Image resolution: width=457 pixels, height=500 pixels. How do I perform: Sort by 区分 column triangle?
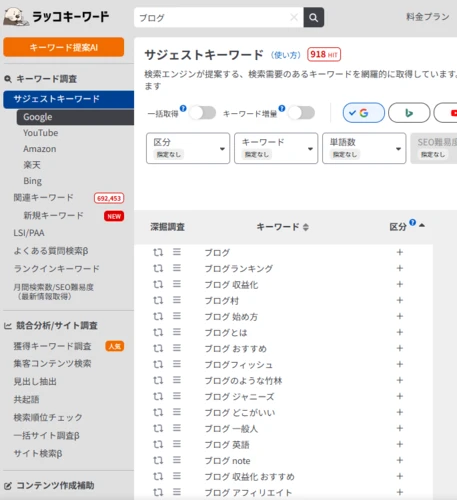point(422,225)
